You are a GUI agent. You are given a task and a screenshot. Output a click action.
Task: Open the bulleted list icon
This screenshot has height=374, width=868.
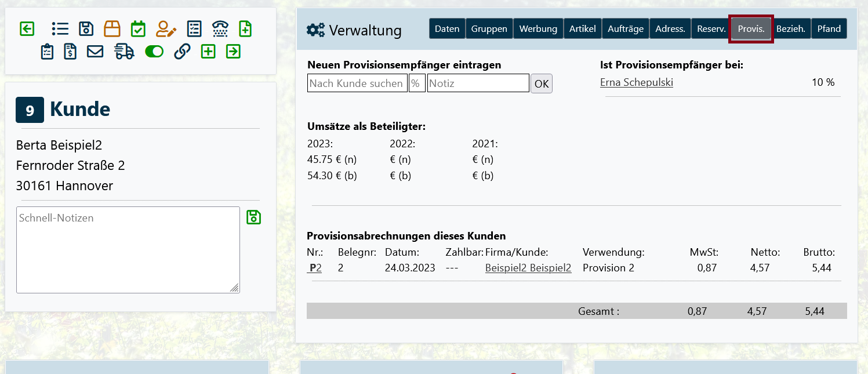tap(60, 28)
